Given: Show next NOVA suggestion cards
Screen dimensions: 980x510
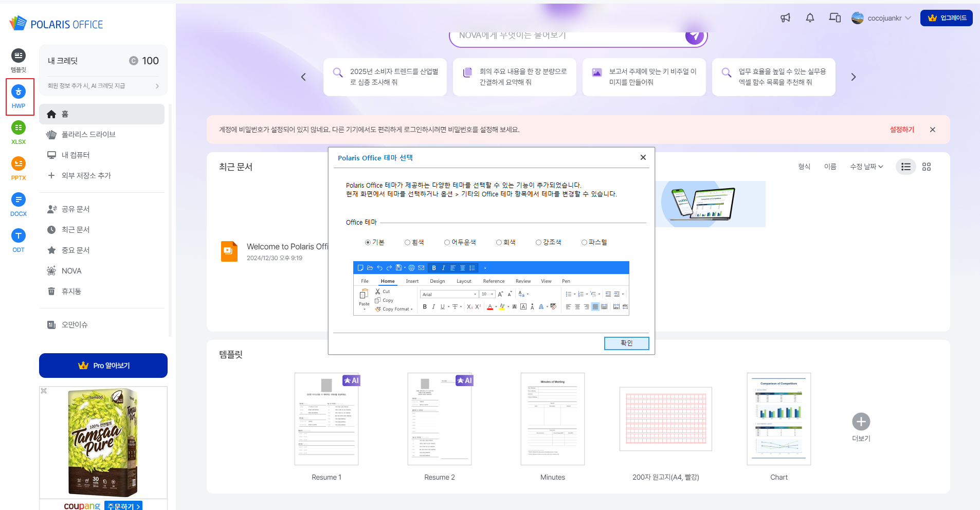Looking at the screenshot, I should coord(854,77).
